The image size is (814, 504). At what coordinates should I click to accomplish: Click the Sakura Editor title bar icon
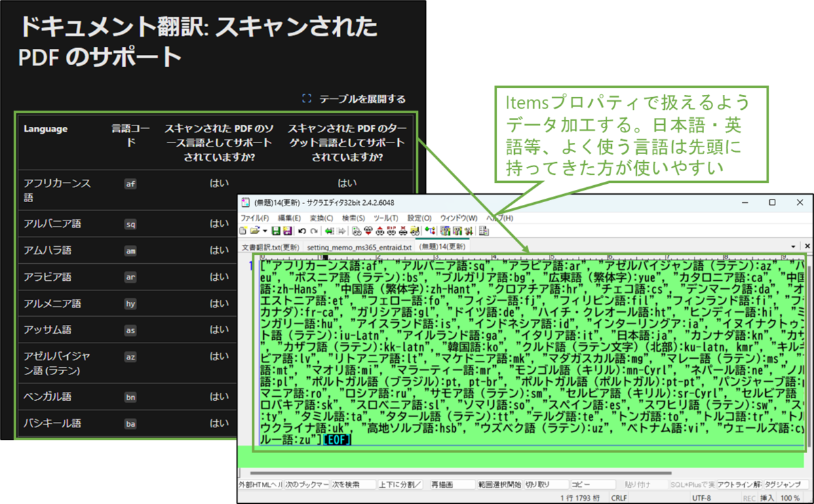coord(245,203)
